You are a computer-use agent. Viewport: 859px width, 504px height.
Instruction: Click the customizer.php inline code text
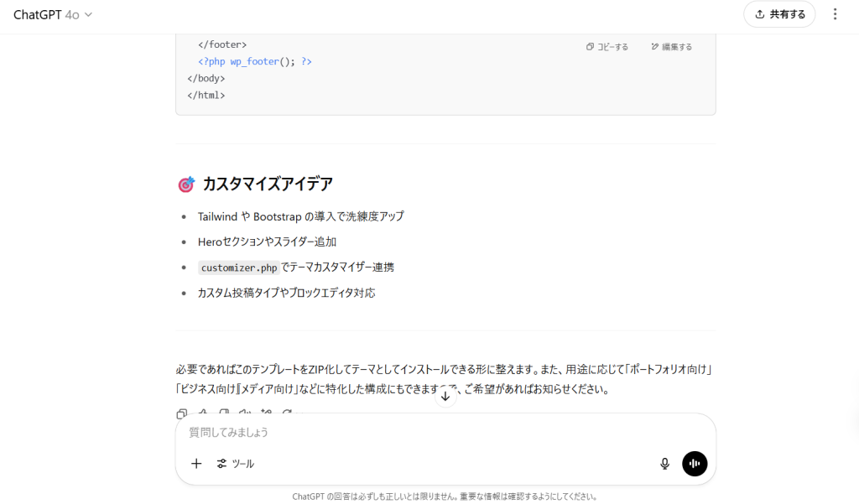239,268
